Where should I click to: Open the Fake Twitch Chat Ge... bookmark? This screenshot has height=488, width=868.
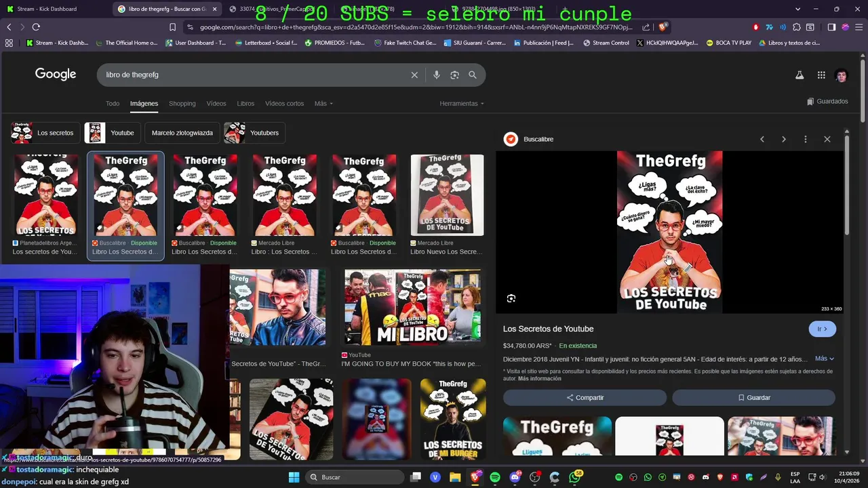pos(405,43)
